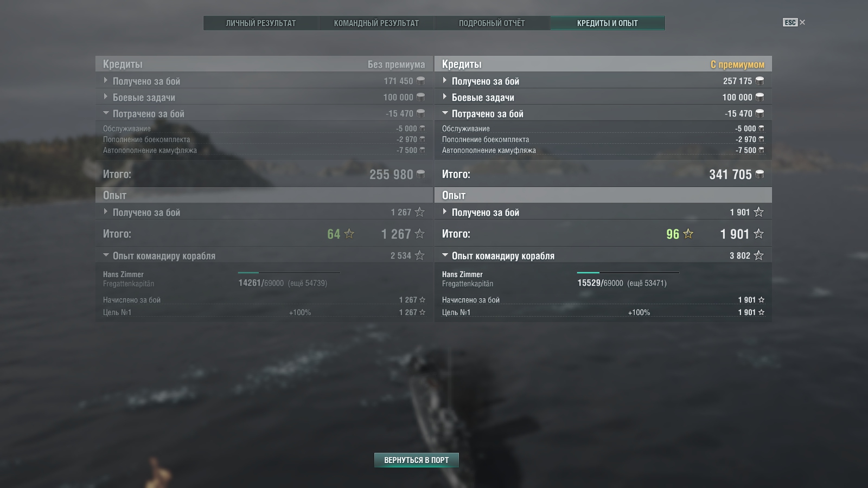This screenshot has height=488, width=868.
Task: Collapse Потрачено за бой without premium
Action: point(264,113)
